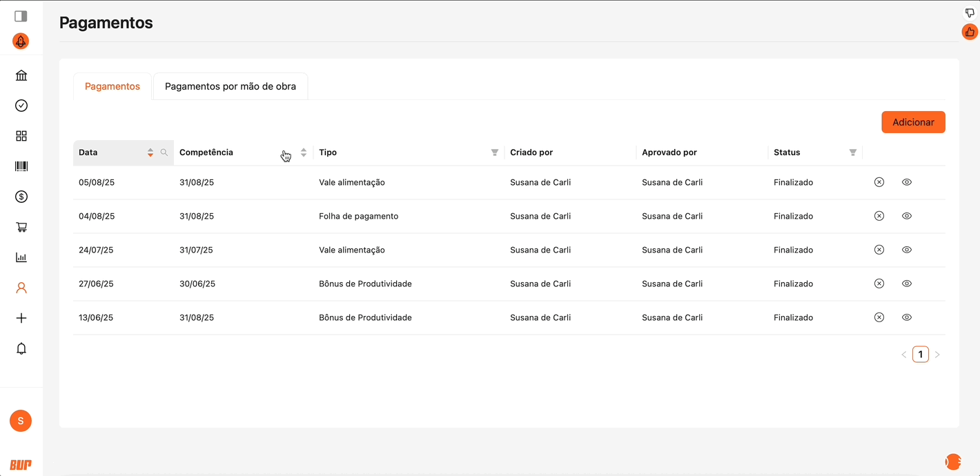View details of 05/08/25 Vale alimentação payment
980x476 pixels.
(907, 182)
